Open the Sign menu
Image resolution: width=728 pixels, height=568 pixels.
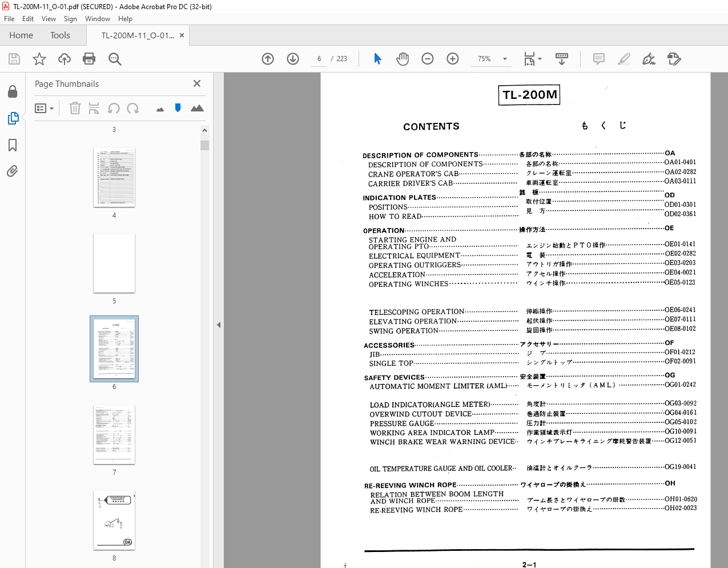[70, 18]
